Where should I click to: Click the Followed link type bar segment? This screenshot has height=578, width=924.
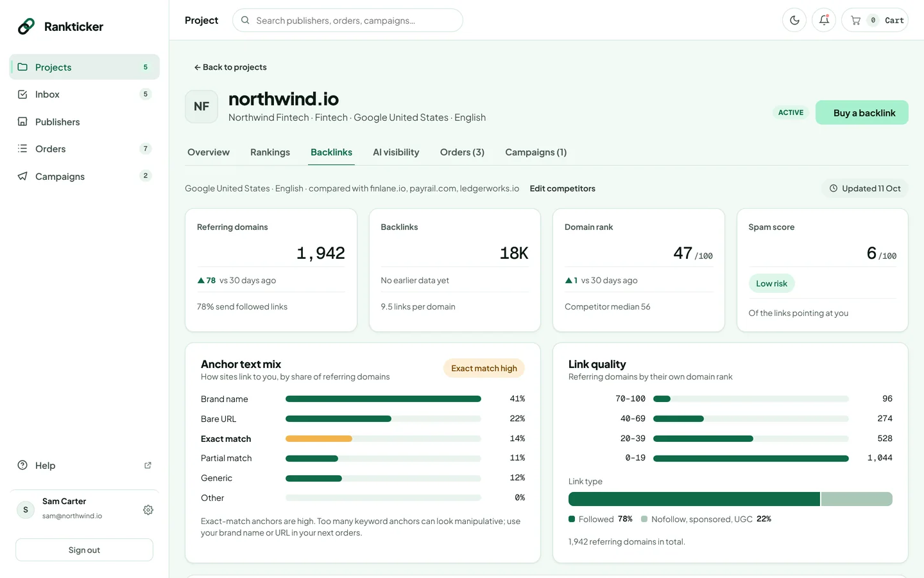(694, 499)
